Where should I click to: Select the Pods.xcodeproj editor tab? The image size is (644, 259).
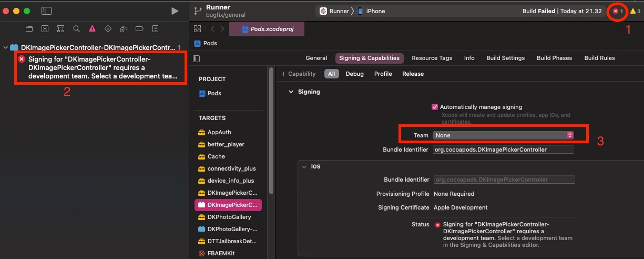267,29
